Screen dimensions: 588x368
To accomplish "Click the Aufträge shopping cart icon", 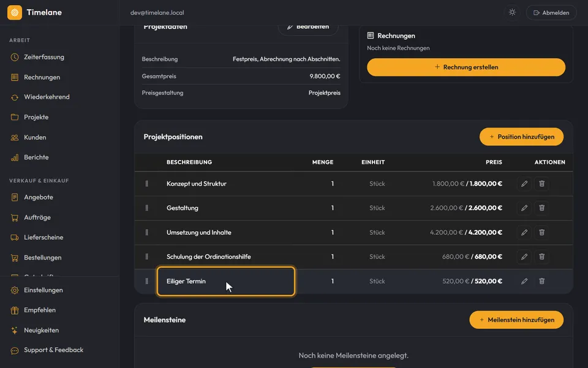I will 15,217.
